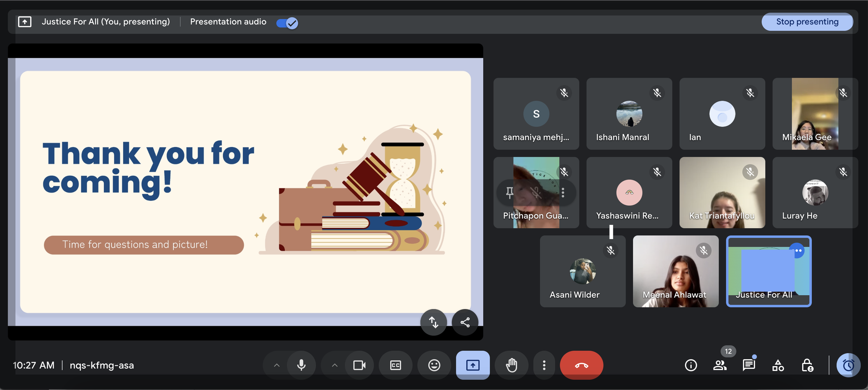The width and height of the screenshot is (868, 390).
Task: Select Meenal Ahlawat's video tile
Action: (x=675, y=271)
